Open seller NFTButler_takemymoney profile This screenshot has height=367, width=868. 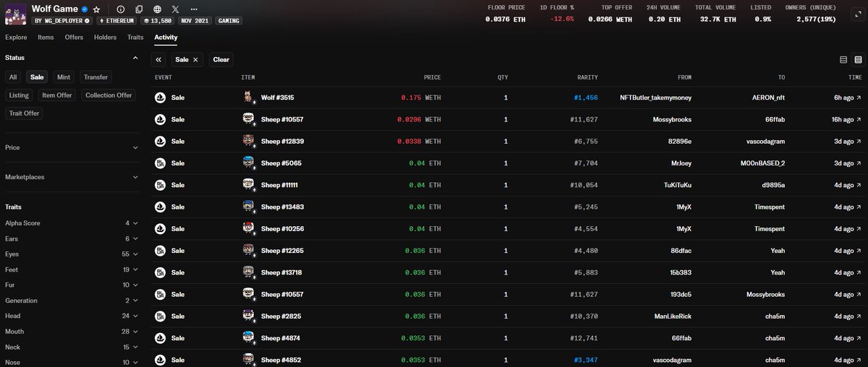point(655,98)
